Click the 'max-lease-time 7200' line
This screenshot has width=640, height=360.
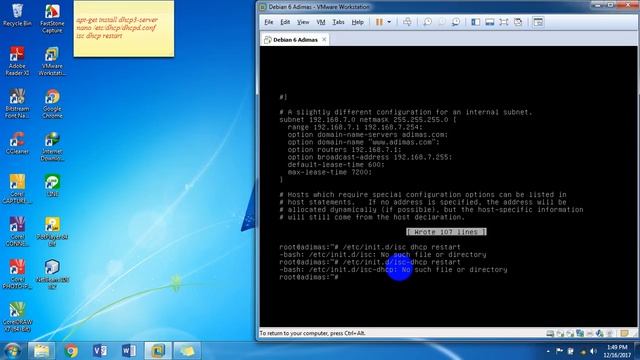330,172
